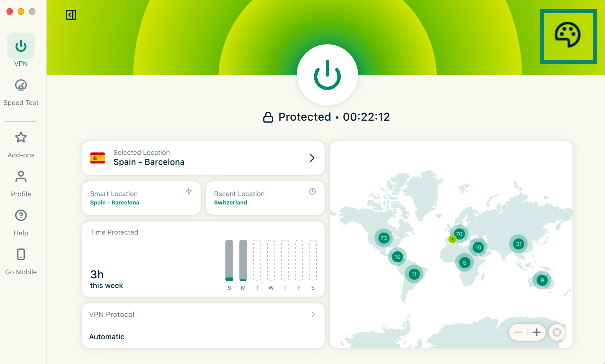Click the 73 server cluster in North America
Screen dimensions: 605x364
pos(383,238)
